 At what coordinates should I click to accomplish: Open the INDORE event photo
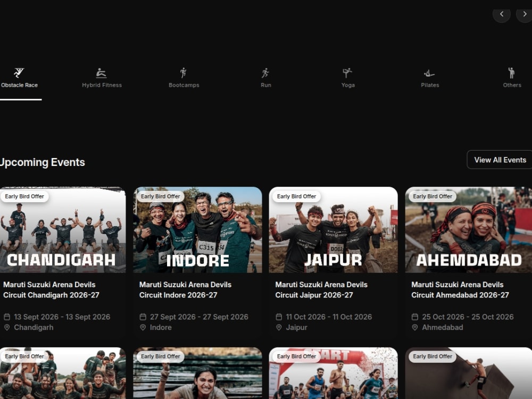(x=197, y=230)
